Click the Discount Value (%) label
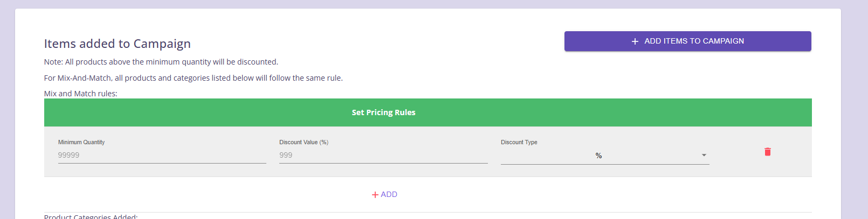The height and width of the screenshot is (219, 868). (304, 142)
